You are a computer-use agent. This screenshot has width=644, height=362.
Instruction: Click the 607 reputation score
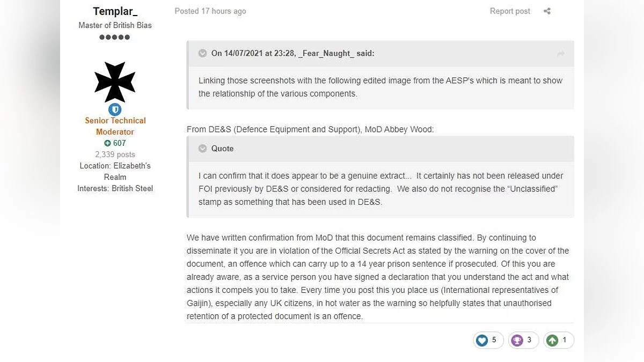(119, 143)
